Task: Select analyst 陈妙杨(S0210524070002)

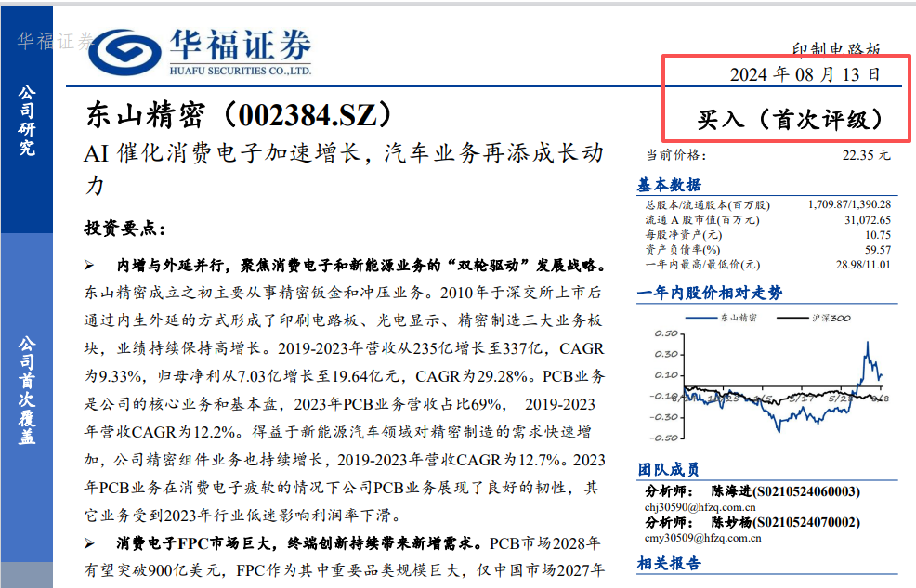Action: pos(786,522)
